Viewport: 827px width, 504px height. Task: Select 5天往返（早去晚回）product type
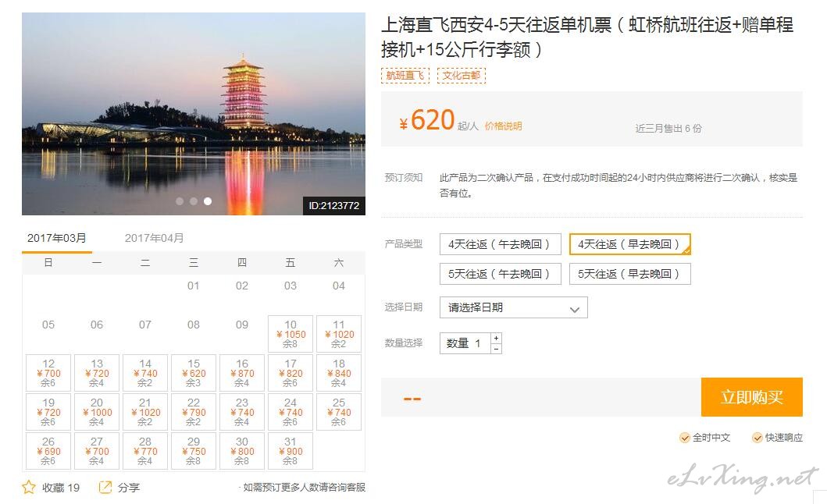click(629, 274)
